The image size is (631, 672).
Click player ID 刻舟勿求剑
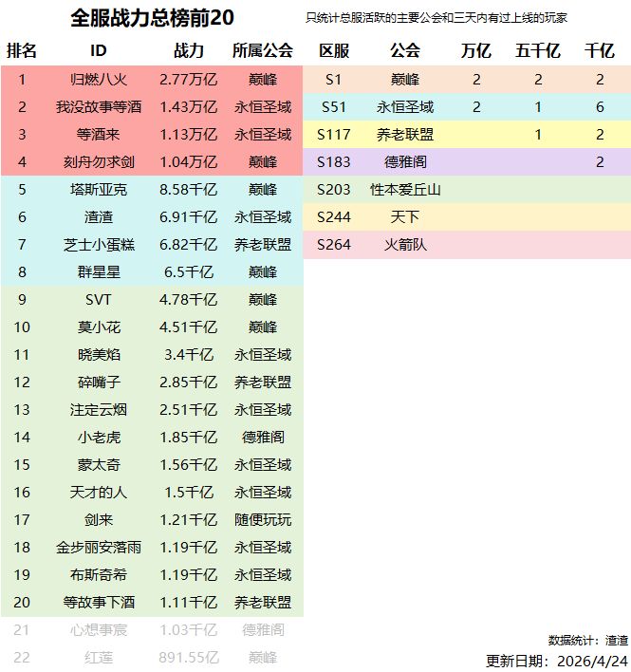(x=99, y=162)
